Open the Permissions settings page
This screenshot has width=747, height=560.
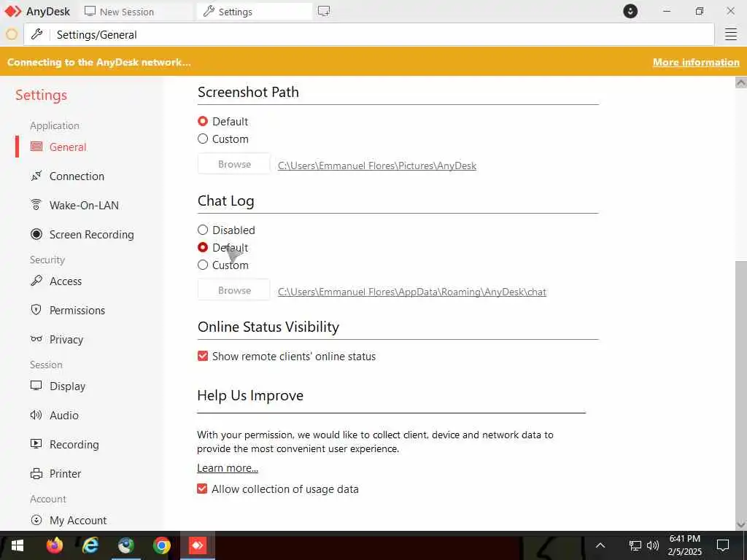(x=77, y=311)
